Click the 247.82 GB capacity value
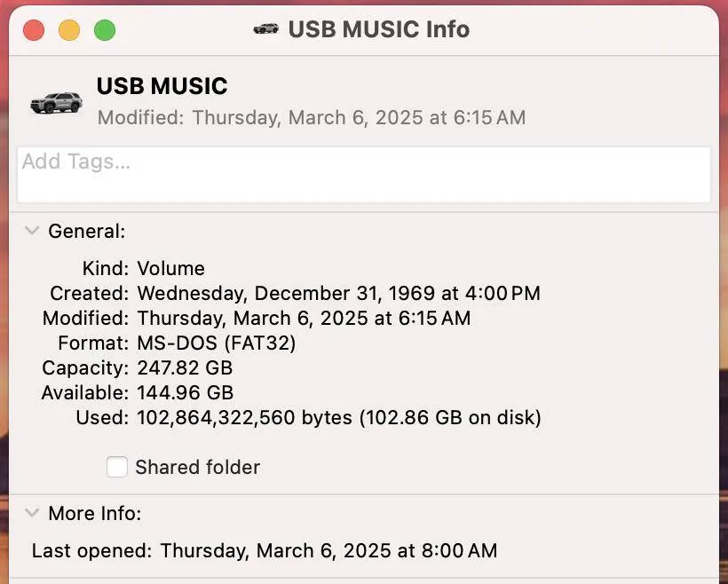The image size is (728, 584). coord(185,367)
